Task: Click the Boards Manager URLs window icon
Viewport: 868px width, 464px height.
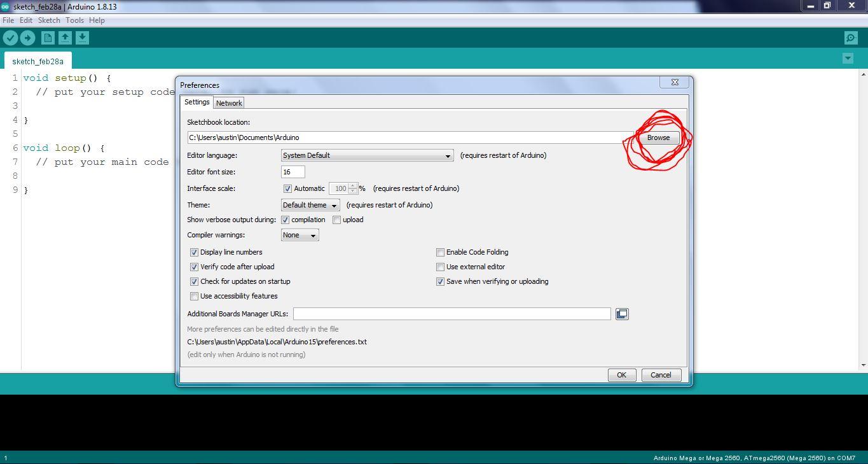Action: tap(622, 314)
